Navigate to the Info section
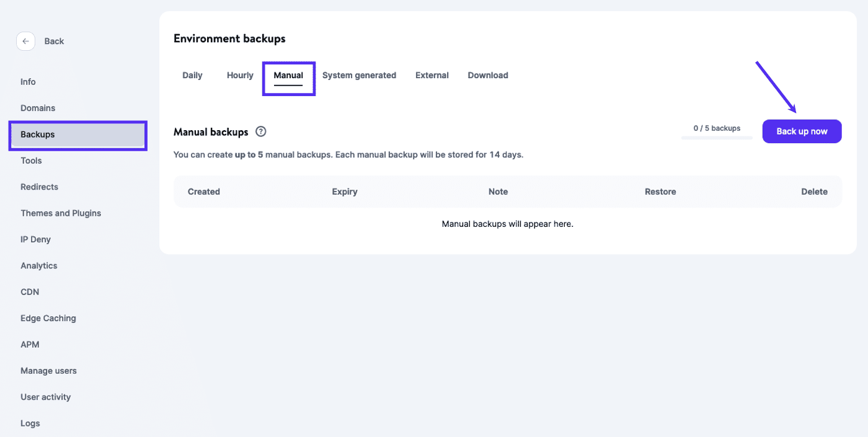The image size is (868, 437). 28,81
